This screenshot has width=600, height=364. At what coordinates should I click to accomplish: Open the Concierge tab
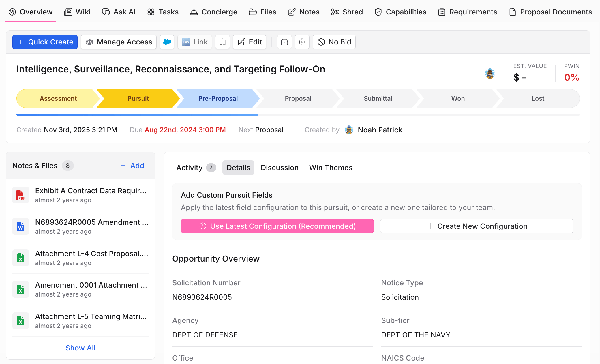pos(213,12)
